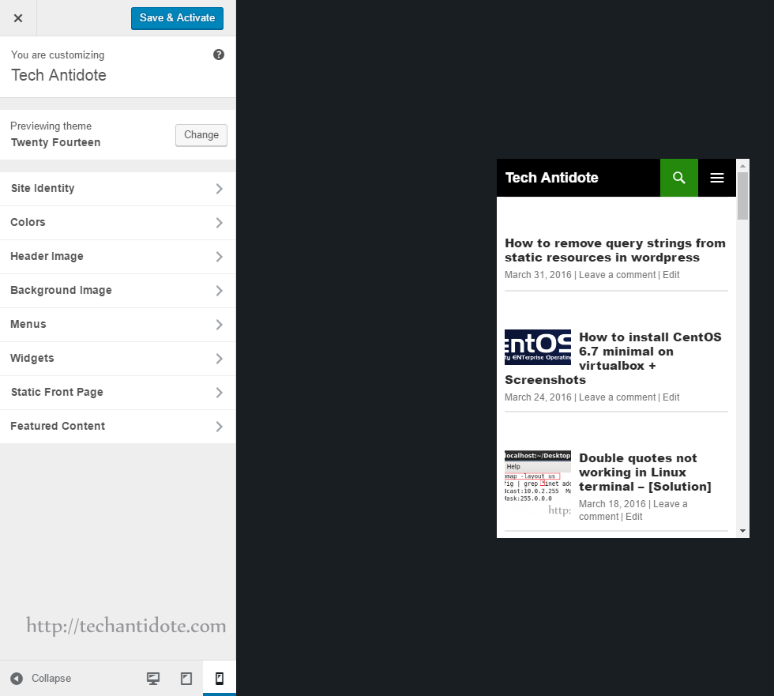The image size is (774, 700).
Task: Click the Save & Activate button
Action: [x=177, y=18]
